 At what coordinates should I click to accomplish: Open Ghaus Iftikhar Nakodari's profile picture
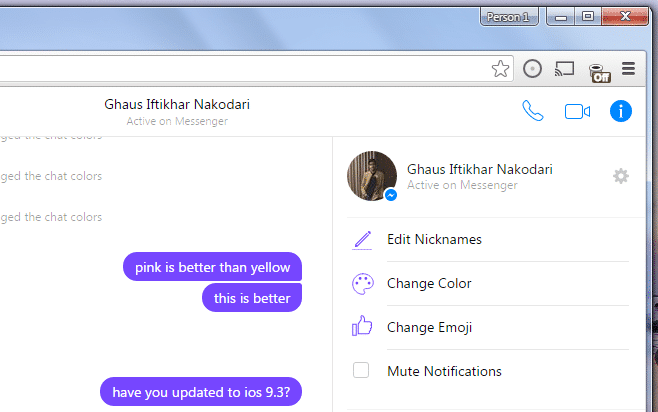tap(371, 176)
